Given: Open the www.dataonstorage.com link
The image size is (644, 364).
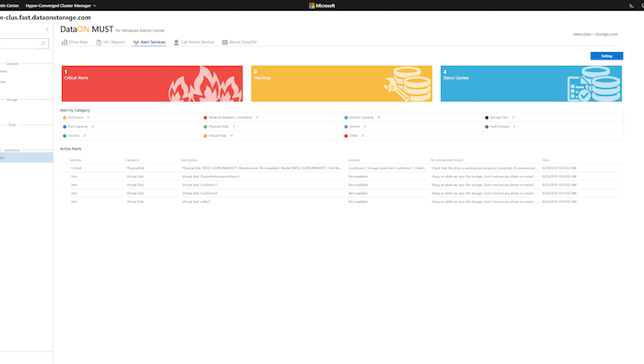Looking at the screenshot, I should pos(595,34).
